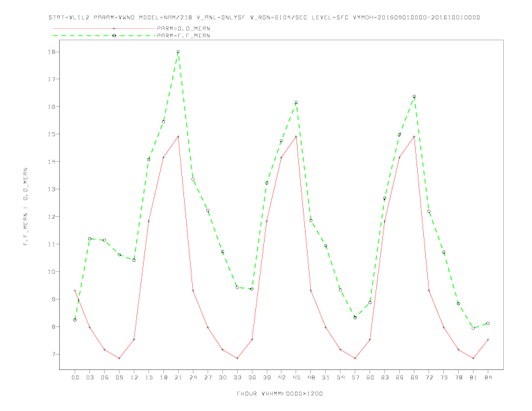Click the x-axis forecast hour label 24
Screen dimensions: 532x411
click(x=193, y=377)
